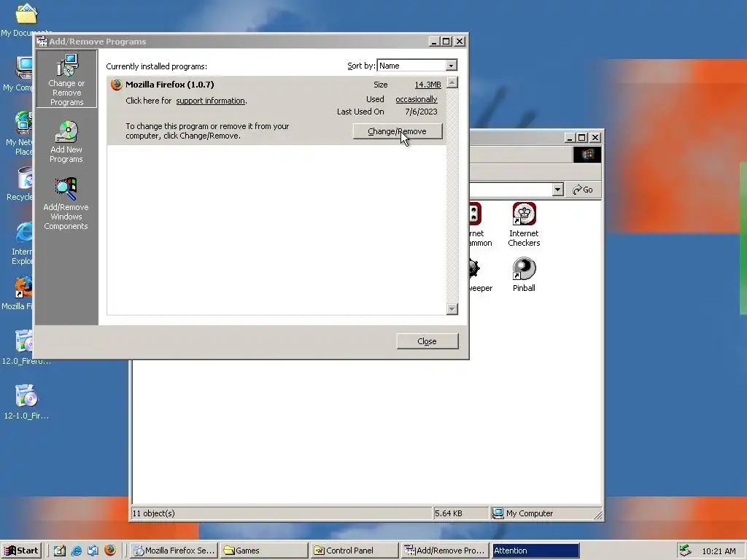
Task: Open the support information link
Action: 211,101
